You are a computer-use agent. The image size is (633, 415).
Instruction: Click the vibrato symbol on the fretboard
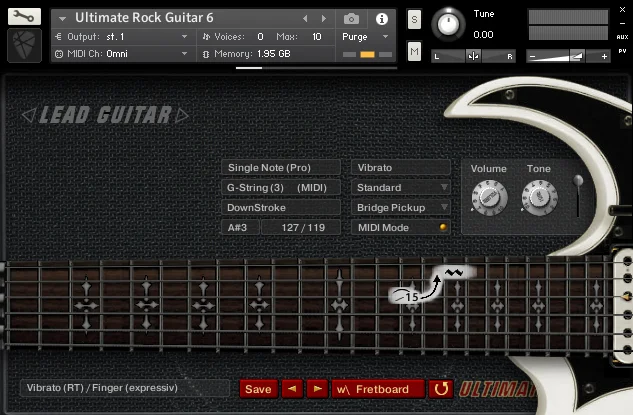[x=455, y=271]
